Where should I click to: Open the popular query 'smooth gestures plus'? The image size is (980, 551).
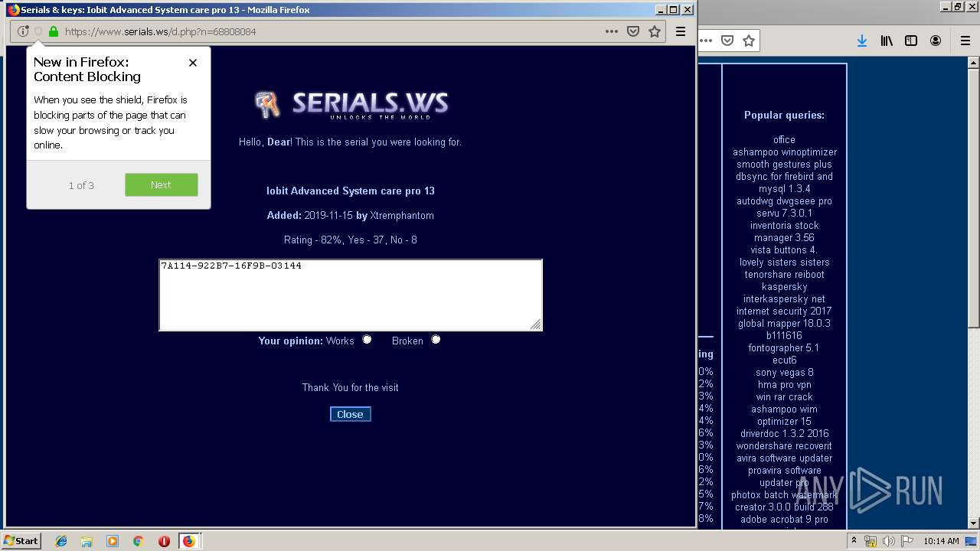tap(784, 165)
